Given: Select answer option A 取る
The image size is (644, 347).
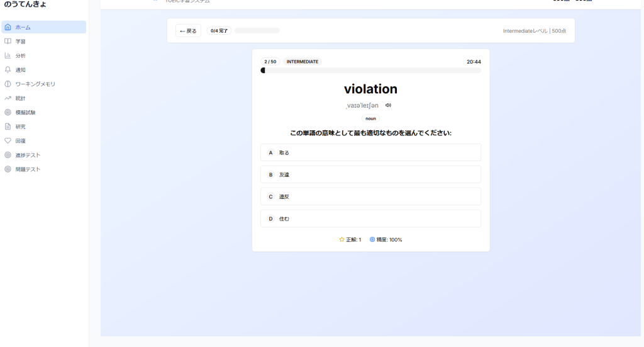Looking at the screenshot, I should [x=370, y=152].
